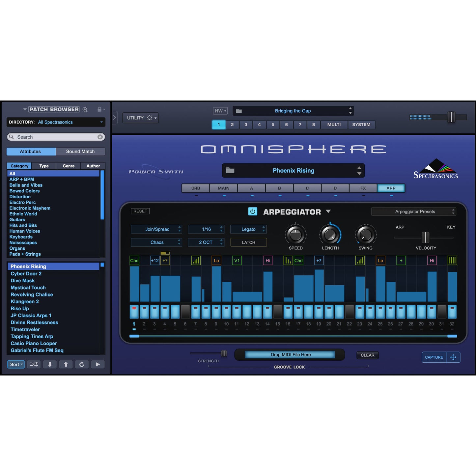
Task: Switch to the ARP tab
Action: point(391,188)
